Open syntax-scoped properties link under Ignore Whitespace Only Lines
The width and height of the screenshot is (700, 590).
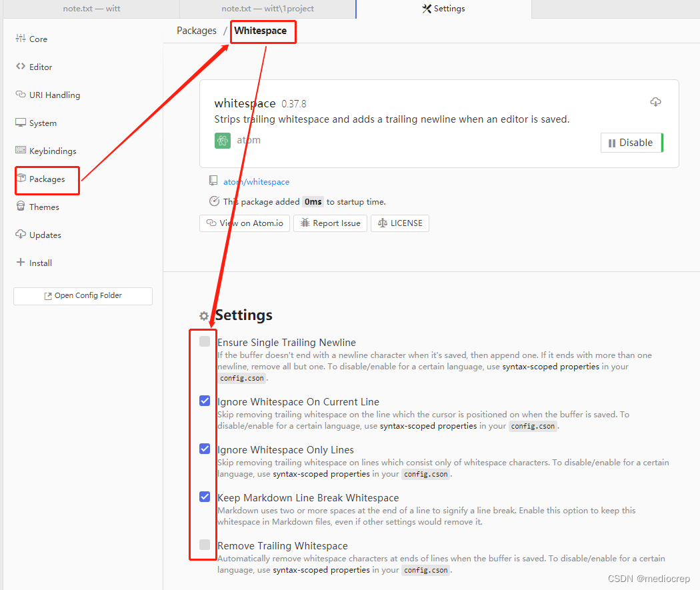tap(321, 473)
